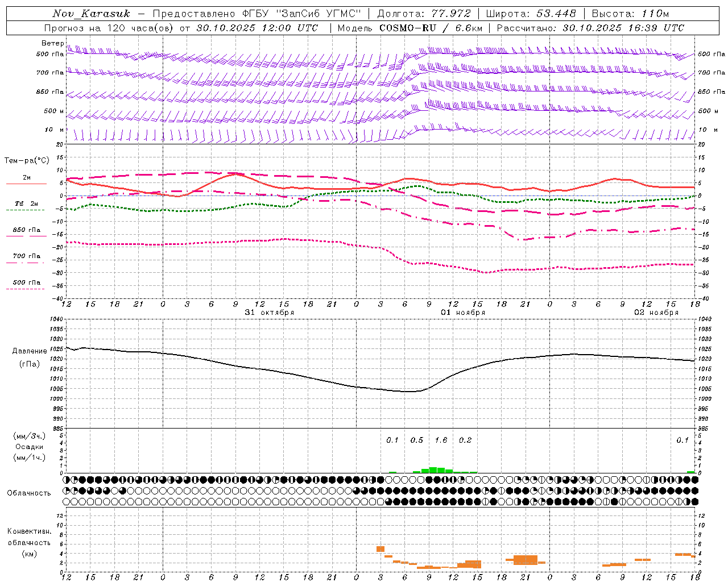This screenshot has height=582, width=728.
Task: Click the 700 гПа temperature legend entry
Action: coord(27,256)
